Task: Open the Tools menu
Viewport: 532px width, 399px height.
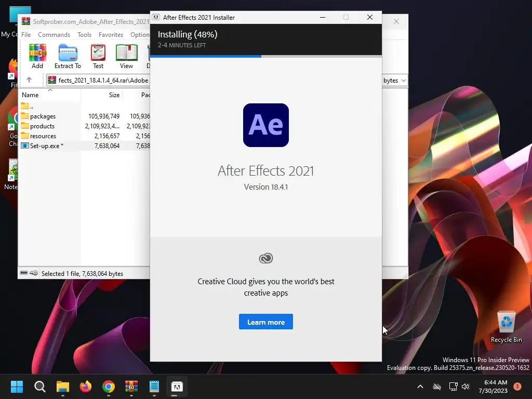Action: 84,35
